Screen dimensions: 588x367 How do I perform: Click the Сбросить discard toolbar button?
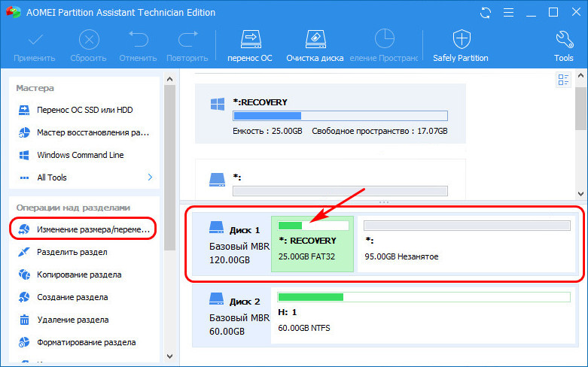tap(89, 47)
